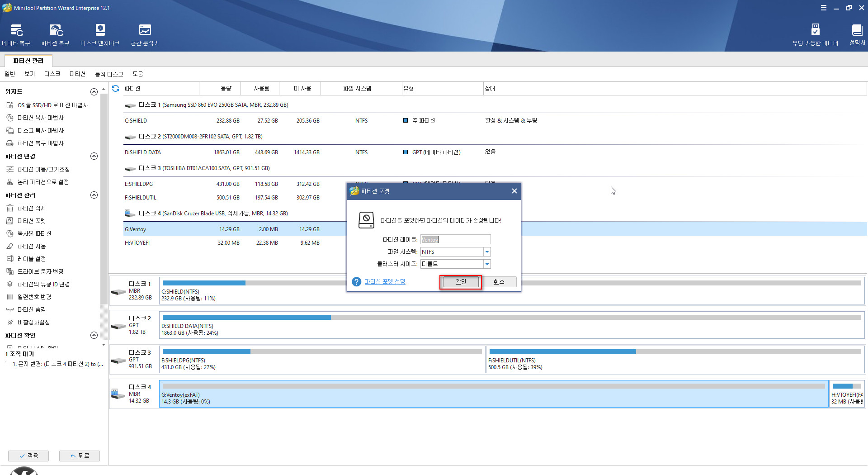
Task: Close the Partition Format dialog
Action: coord(514,191)
